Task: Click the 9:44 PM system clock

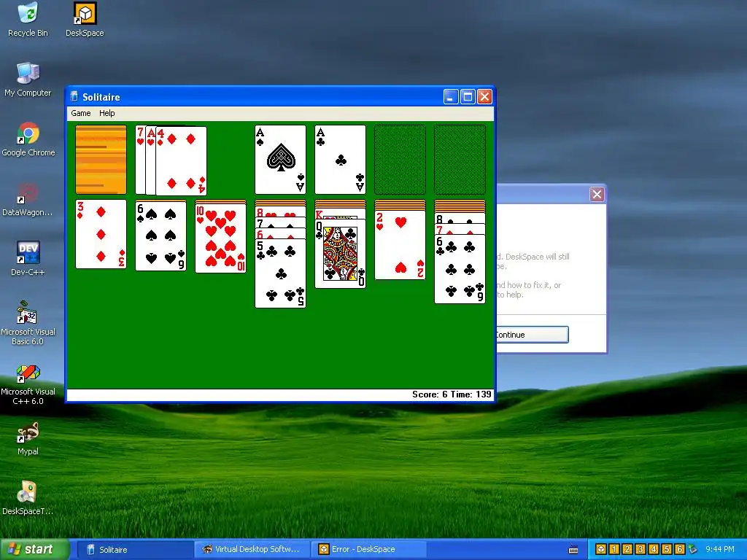Action: pyautogui.click(x=720, y=550)
